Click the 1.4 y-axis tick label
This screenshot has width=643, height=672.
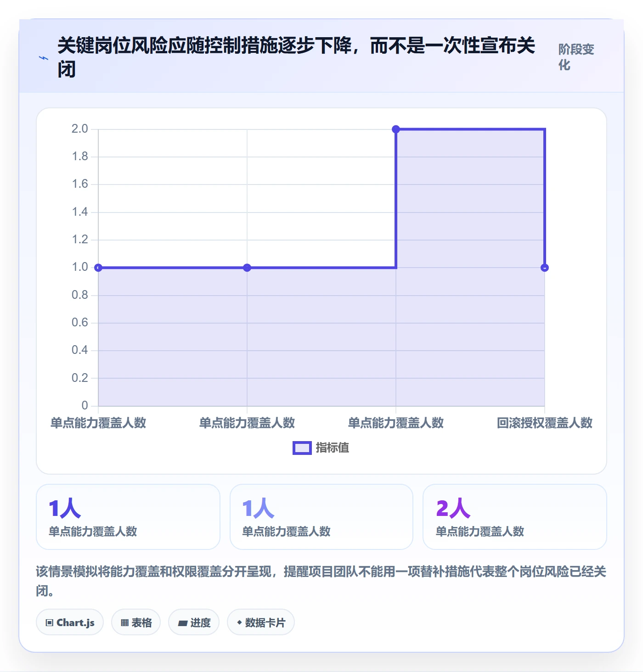[80, 212]
